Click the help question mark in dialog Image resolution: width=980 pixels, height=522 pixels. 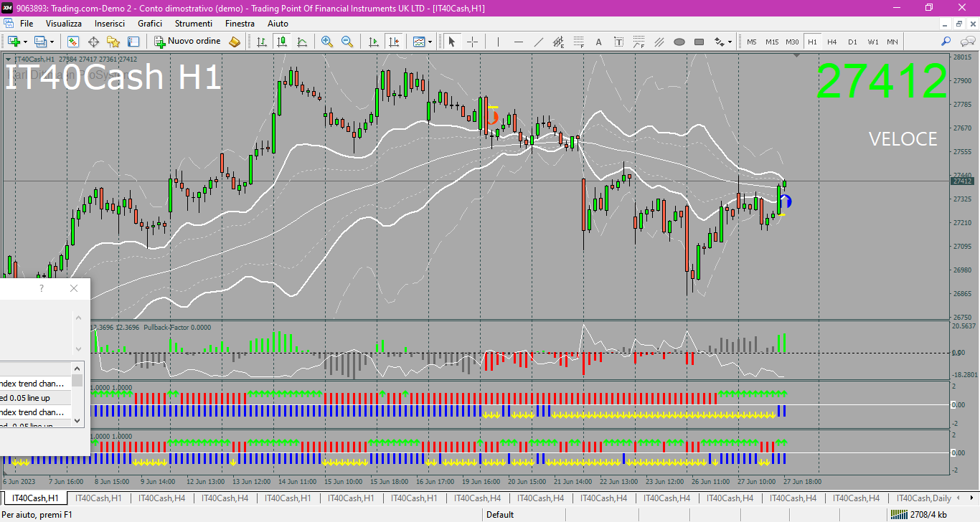(x=42, y=288)
